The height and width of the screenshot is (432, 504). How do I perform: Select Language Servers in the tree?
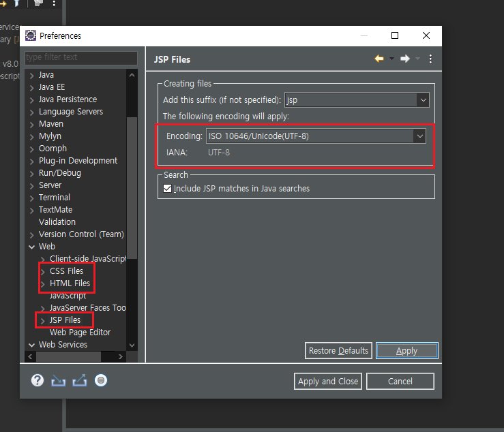coord(71,112)
